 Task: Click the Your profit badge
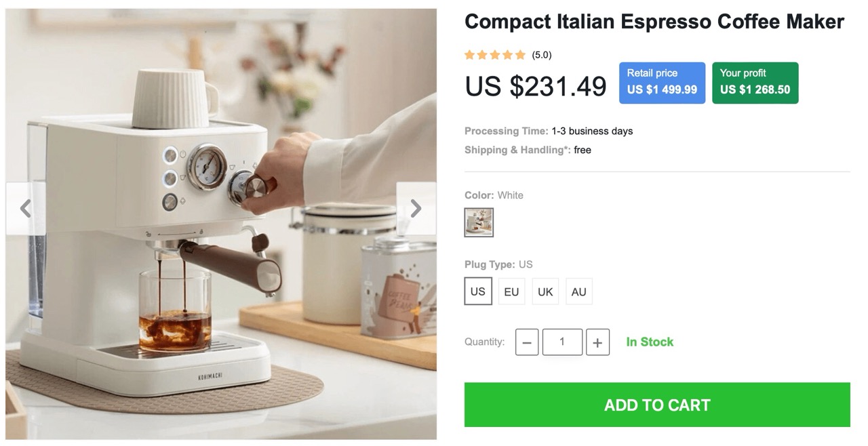(755, 83)
